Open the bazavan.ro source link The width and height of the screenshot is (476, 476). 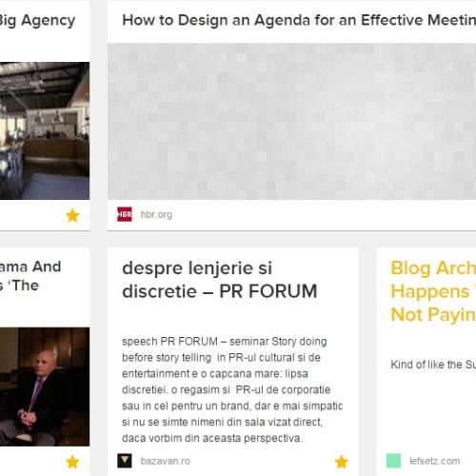coord(166,461)
